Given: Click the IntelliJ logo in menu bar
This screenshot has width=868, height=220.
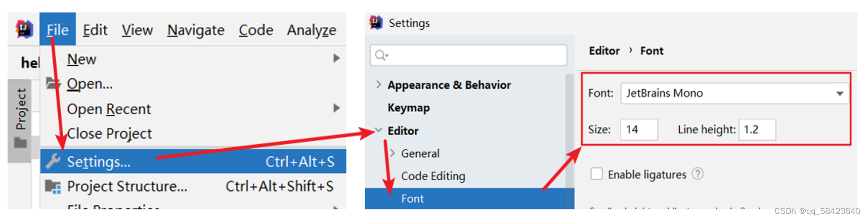Looking at the screenshot, I should pos(24,29).
